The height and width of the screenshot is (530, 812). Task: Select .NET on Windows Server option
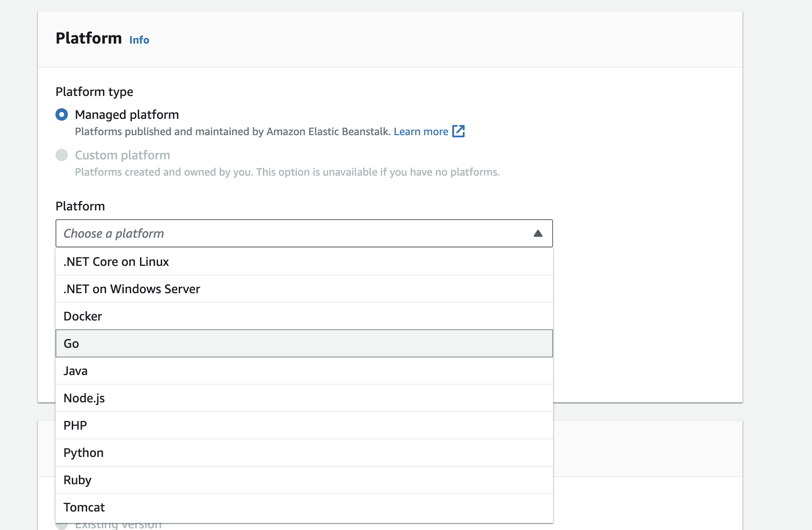point(132,289)
